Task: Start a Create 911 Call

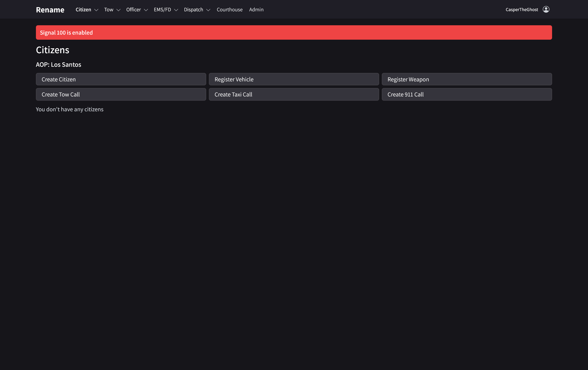Action: pyautogui.click(x=467, y=94)
